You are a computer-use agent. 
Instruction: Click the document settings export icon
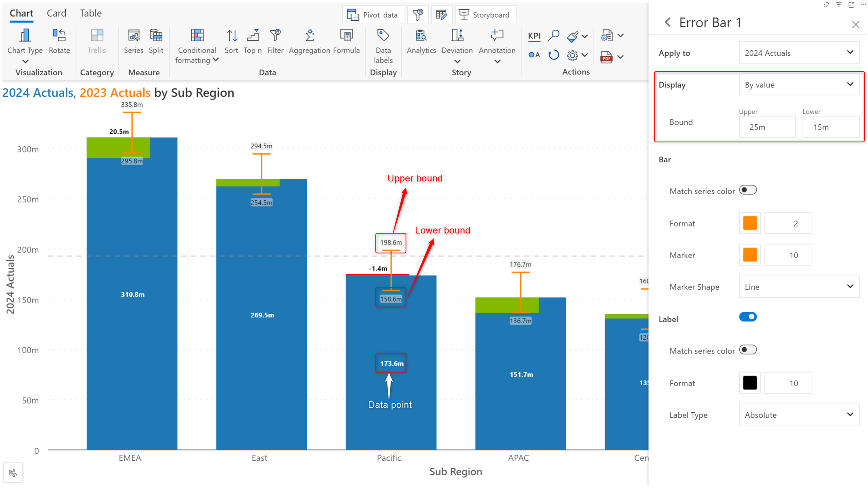tap(607, 36)
